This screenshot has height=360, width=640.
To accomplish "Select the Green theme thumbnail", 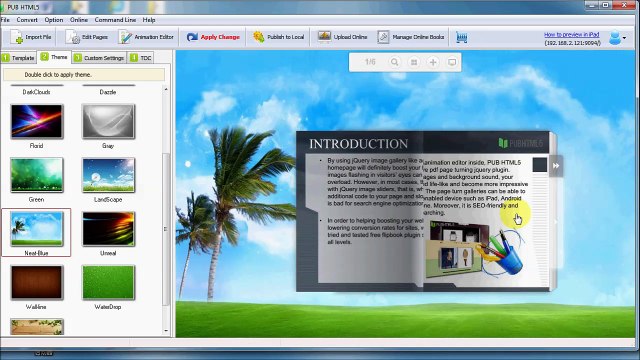I will [x=37, y=175].
